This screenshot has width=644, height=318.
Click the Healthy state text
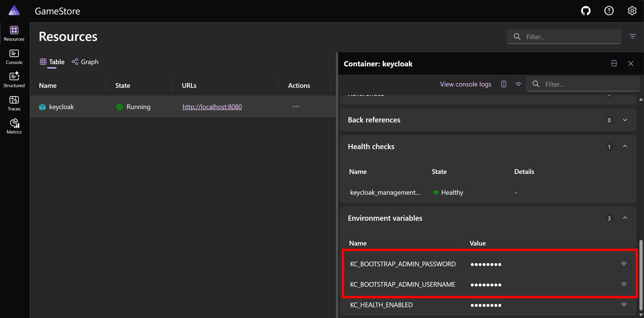(x=452, y=193)
